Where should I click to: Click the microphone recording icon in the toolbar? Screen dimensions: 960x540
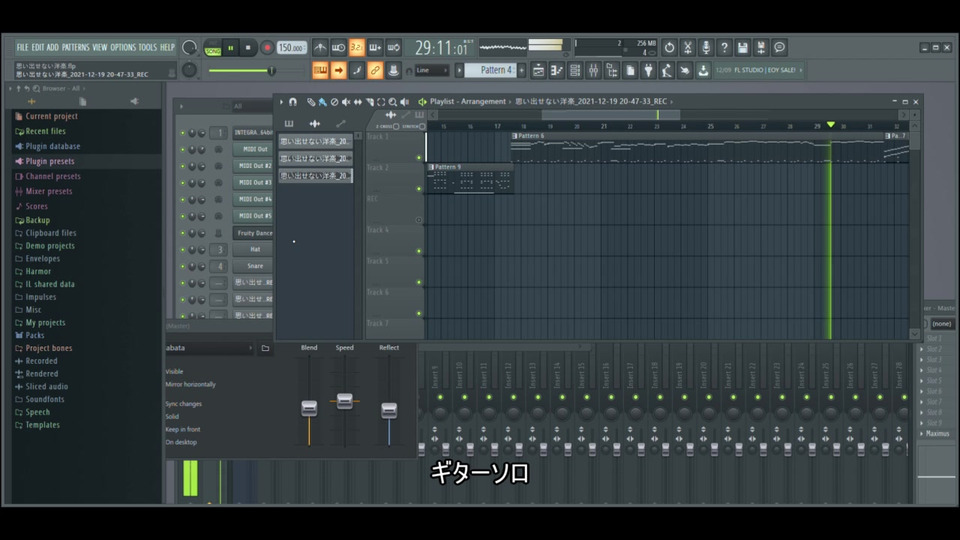706,48
